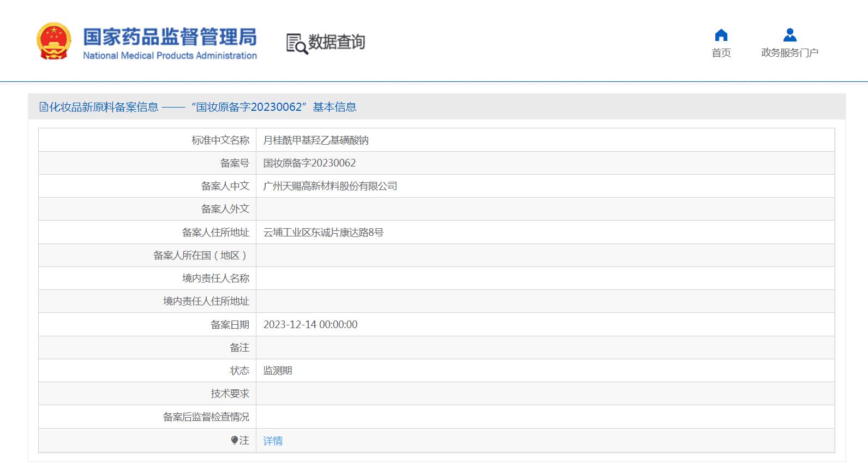Click the 备案日期 label
The image size is (868, 475).
pos(230,324)
